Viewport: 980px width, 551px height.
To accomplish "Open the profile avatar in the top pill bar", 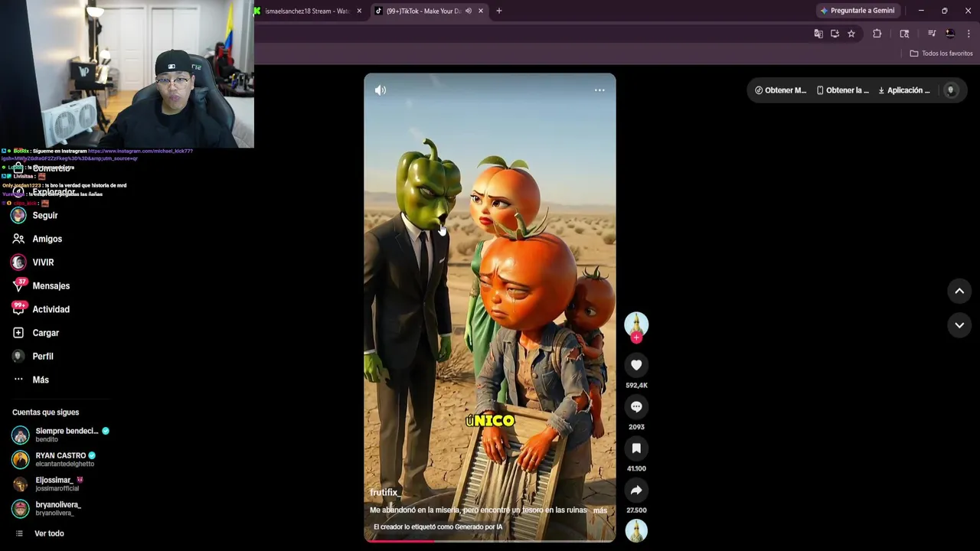I will (951, 90).
